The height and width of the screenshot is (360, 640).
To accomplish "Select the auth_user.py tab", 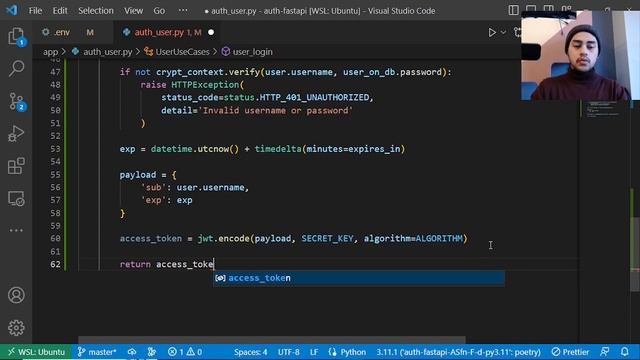I will pyautogui.click(x=159, y=32).
